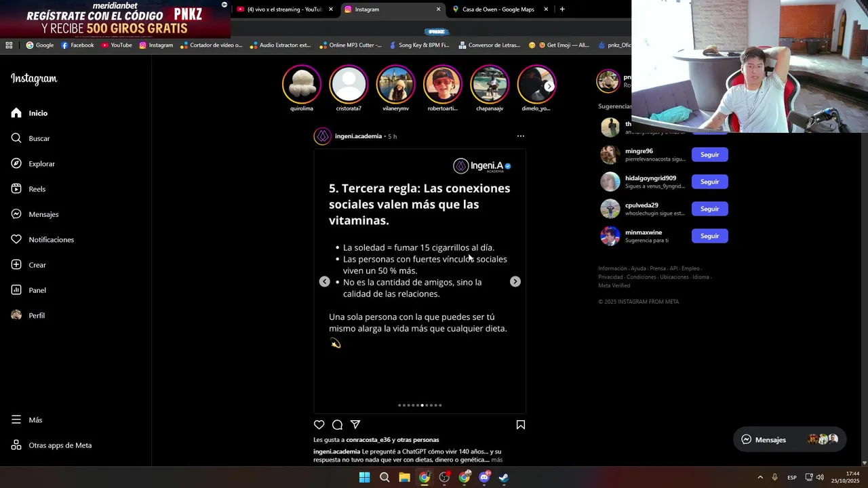This screenshot has height=488, width=868.
Task: Open Perfil in the sidebar
Action: point(28,316)
